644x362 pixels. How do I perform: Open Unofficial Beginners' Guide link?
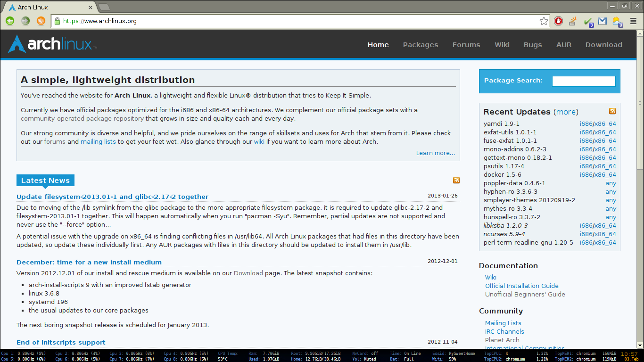pyautogui.click(x=525, y=294)
